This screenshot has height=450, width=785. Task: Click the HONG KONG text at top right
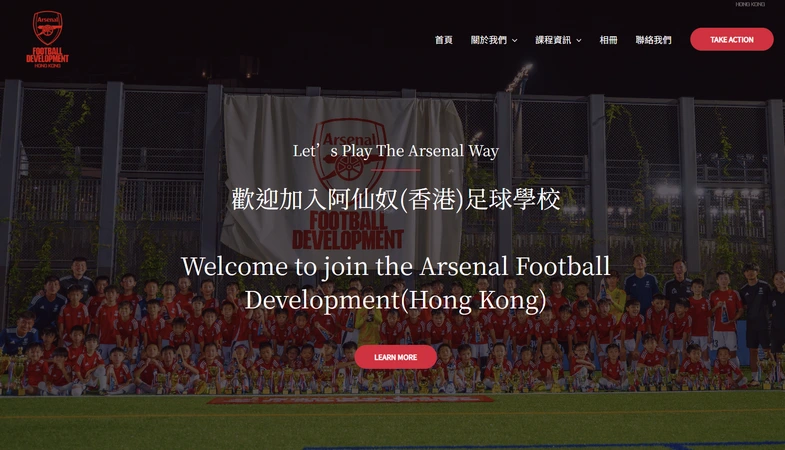tap(750, 4)
